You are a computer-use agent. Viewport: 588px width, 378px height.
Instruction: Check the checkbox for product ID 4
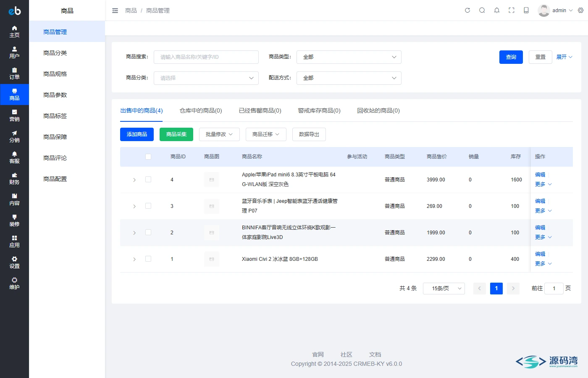pyautogui.click(x=148, y=179)
